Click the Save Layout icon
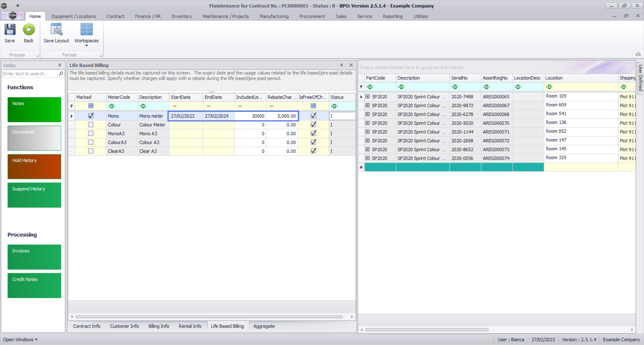Viewport: 644px width, 345px height. click(x=56, y=30)
